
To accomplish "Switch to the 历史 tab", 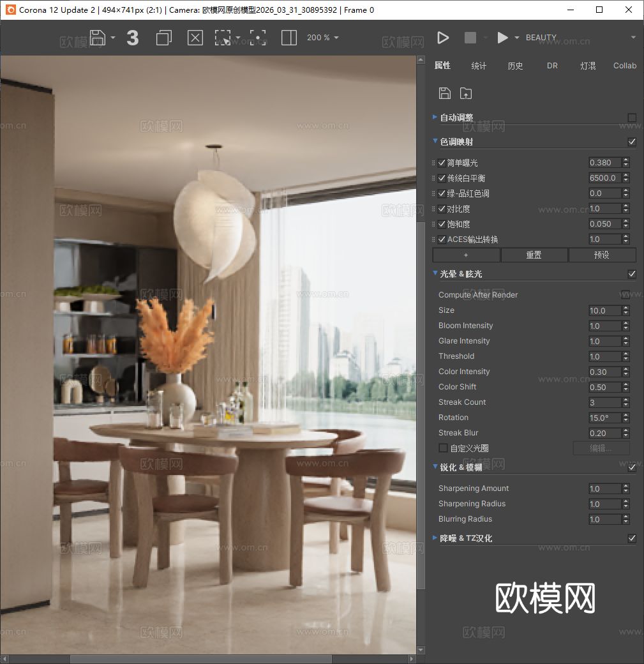I will (x=515, y=65).
